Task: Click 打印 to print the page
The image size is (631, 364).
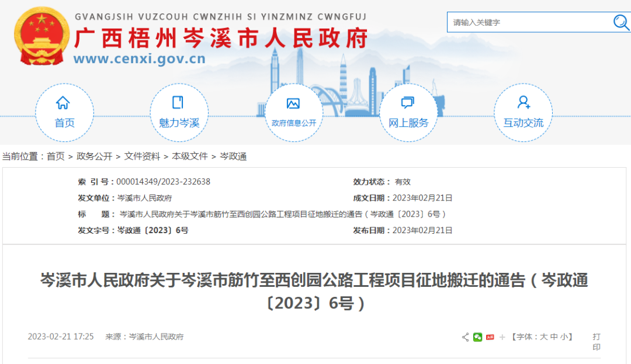Action: click(x=596, y=342)
